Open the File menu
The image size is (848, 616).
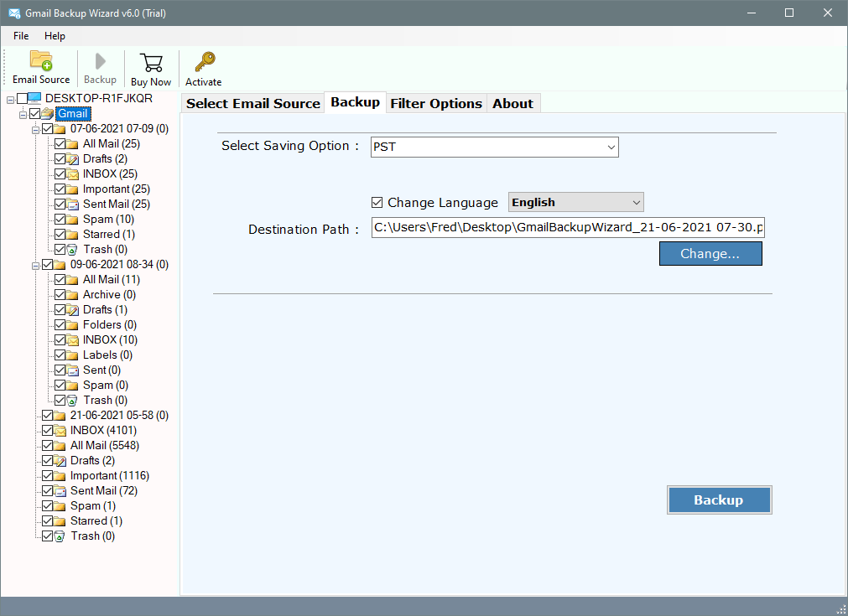[21, 36]
